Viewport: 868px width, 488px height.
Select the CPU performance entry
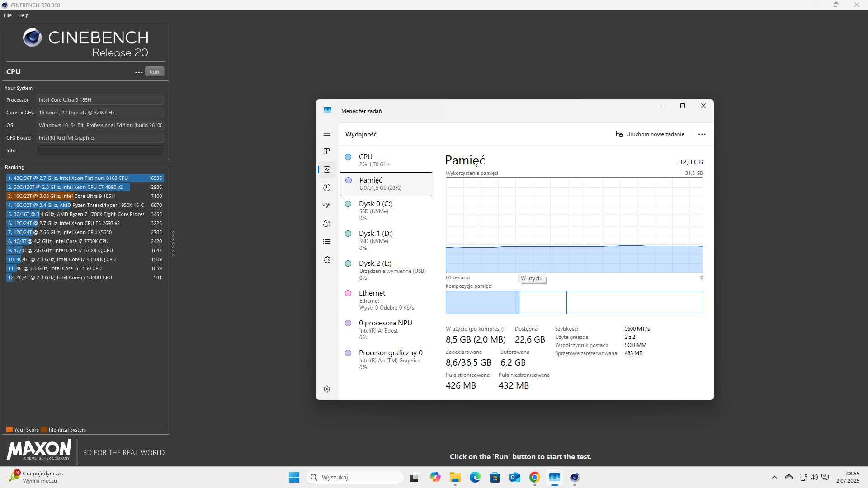pyautogui.click(x=386, y=160)
